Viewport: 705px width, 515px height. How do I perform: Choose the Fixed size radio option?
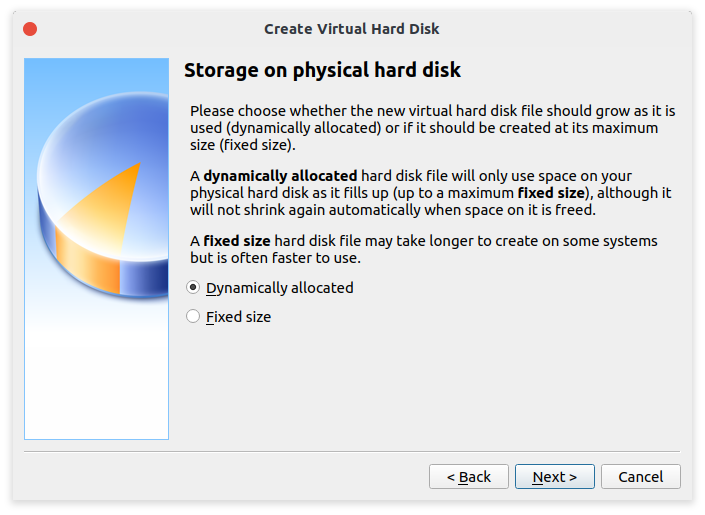pos(193,317)
